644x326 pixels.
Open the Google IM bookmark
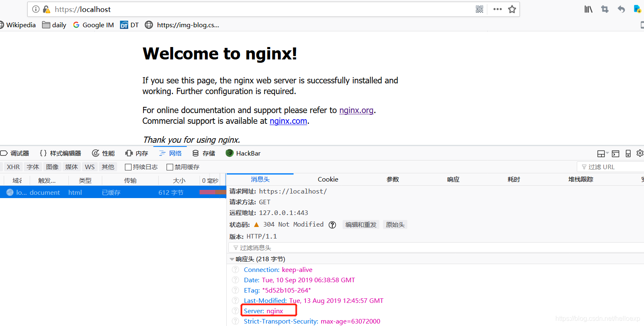pos(93,25)
